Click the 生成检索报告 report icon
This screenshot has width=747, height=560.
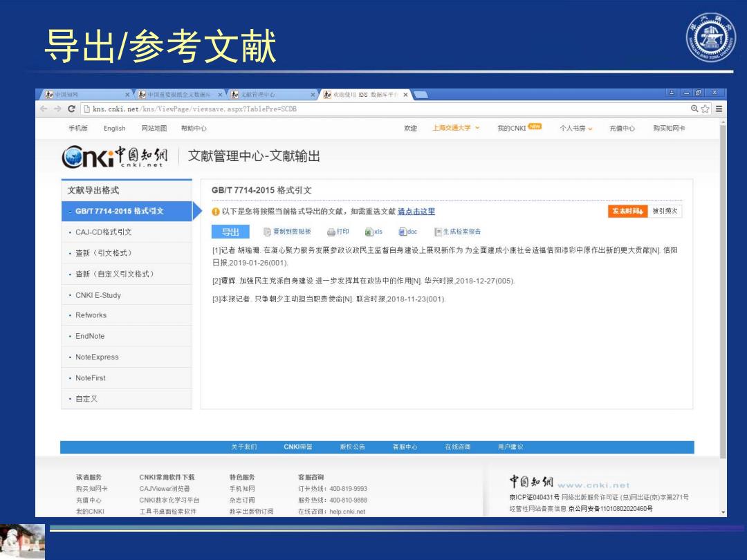438,232
